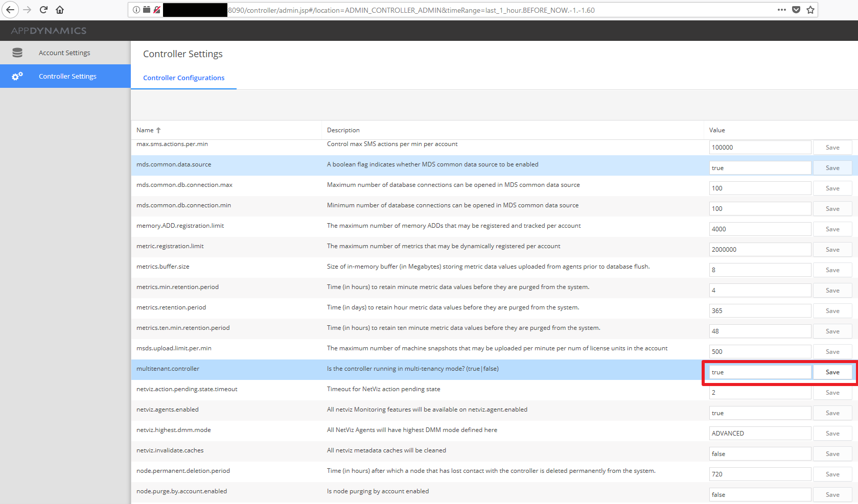Click the AppDynamics logo

(x=49, y=31)
